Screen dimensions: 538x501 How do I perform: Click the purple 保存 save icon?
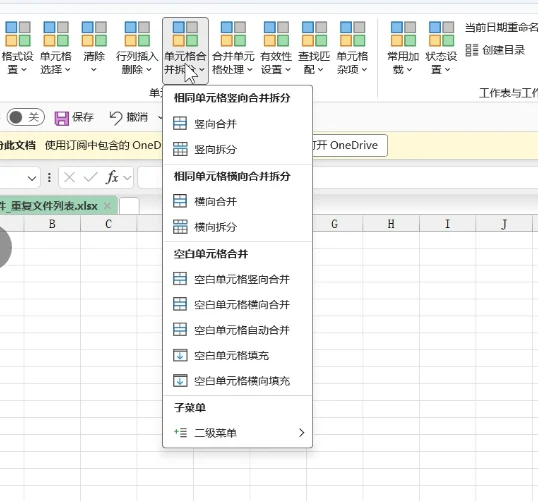[62, 118]
